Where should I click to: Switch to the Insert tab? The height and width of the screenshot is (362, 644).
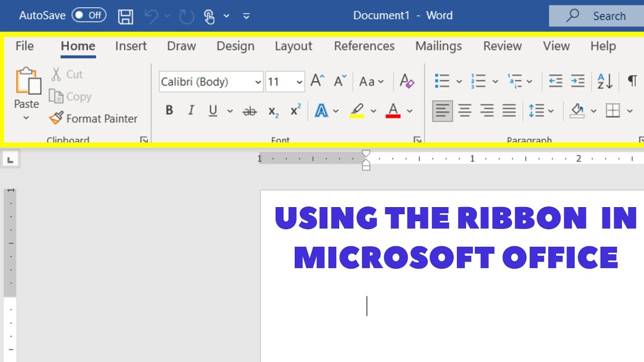pyautogui.click(x=131, y=46)
